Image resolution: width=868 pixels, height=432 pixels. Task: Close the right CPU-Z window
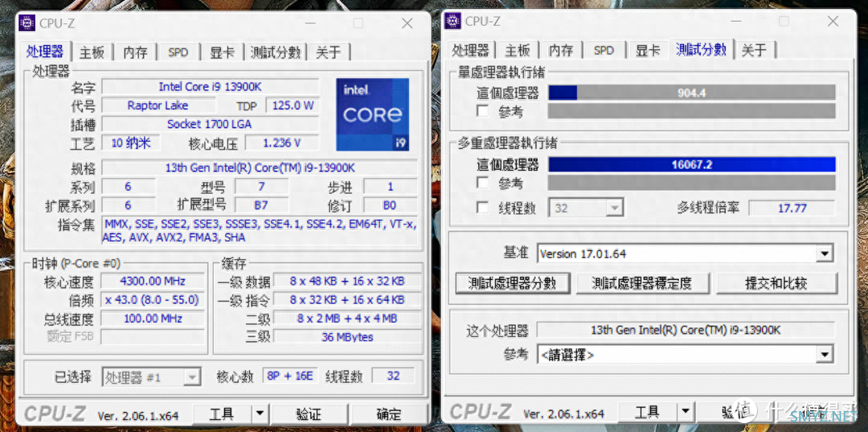(x=833, y=21)
